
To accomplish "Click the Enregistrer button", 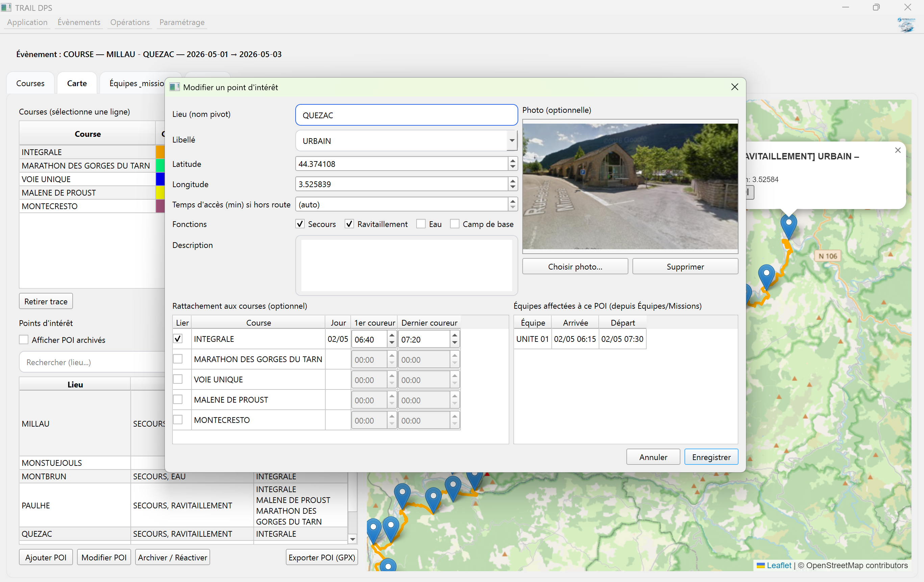I will [x=710, y=457].
